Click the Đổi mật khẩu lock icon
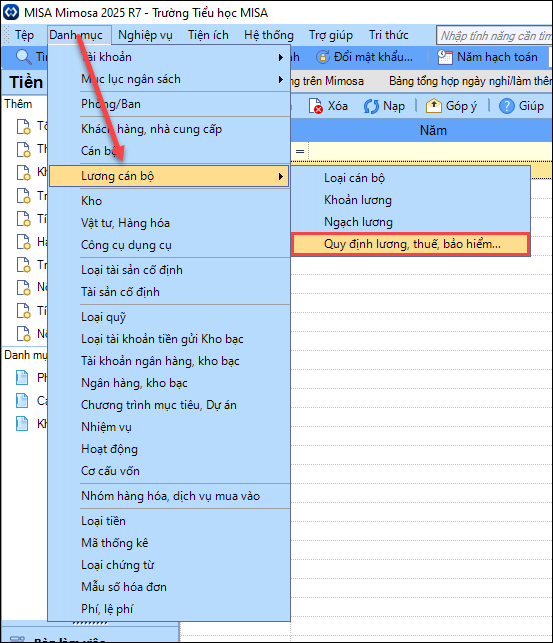Screen dimensions: 553x643 coord(323,57)
